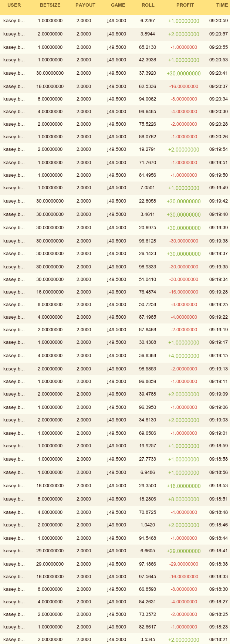Click the 29.00000000 betsize at 09:18:41
Image resolution: width=230 pixels, height=644 pixels.
click(x=50, y=551)
